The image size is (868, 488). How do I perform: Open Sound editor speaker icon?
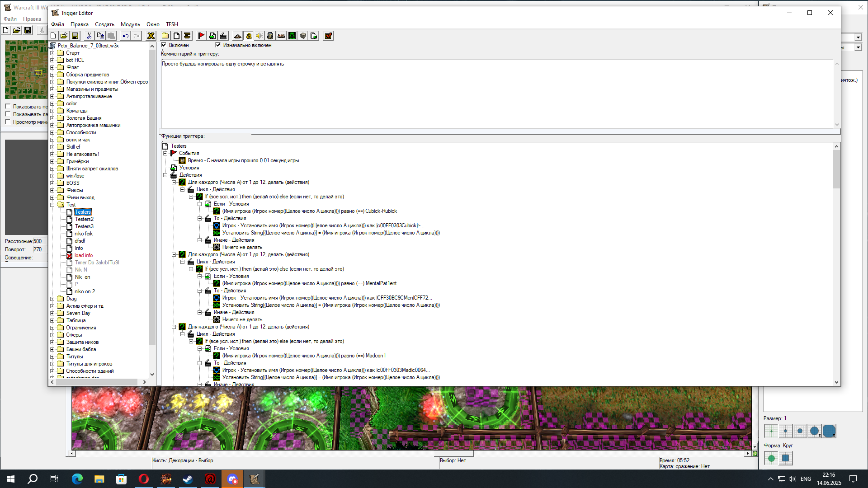259,36
